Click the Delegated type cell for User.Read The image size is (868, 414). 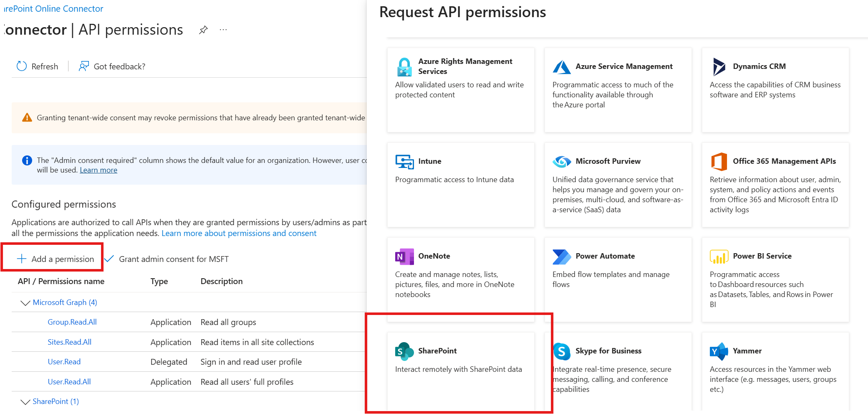pyautogui.click(x=169, y=362)
